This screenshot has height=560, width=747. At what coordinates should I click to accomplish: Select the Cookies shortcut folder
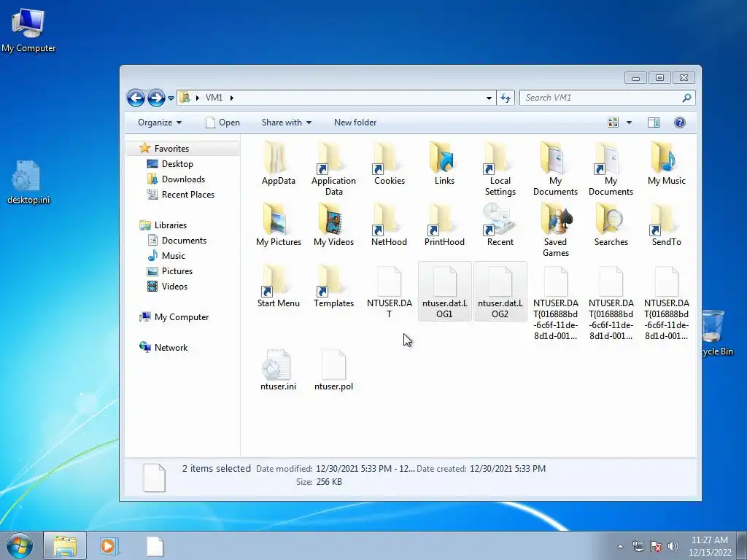point(390,163)
